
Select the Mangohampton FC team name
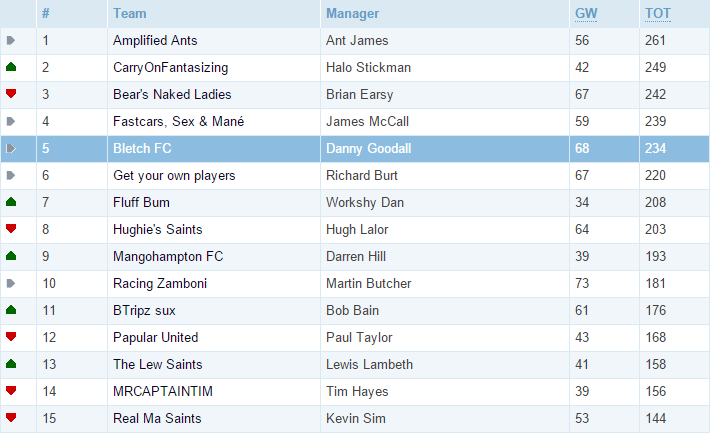[168, 256]
